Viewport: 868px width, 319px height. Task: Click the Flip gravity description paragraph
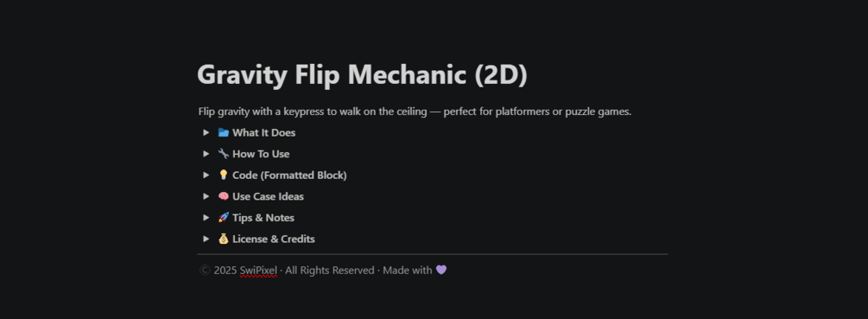415,112
